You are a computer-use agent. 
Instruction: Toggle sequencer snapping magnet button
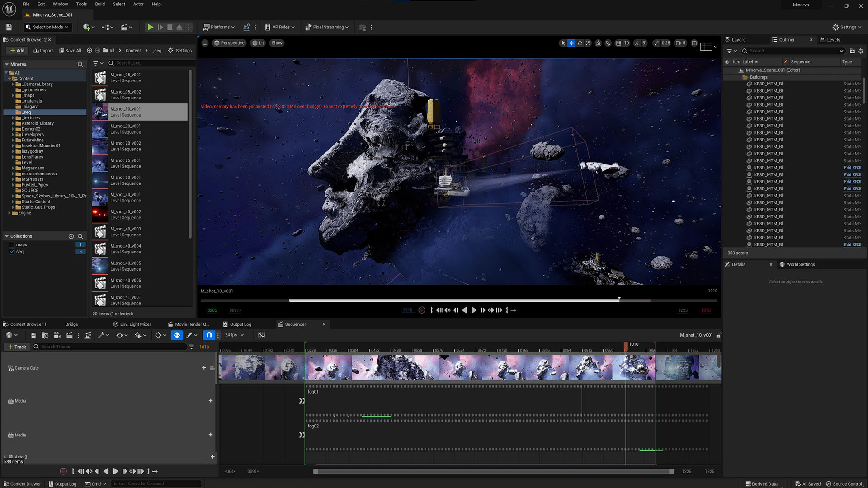[209, 335]
